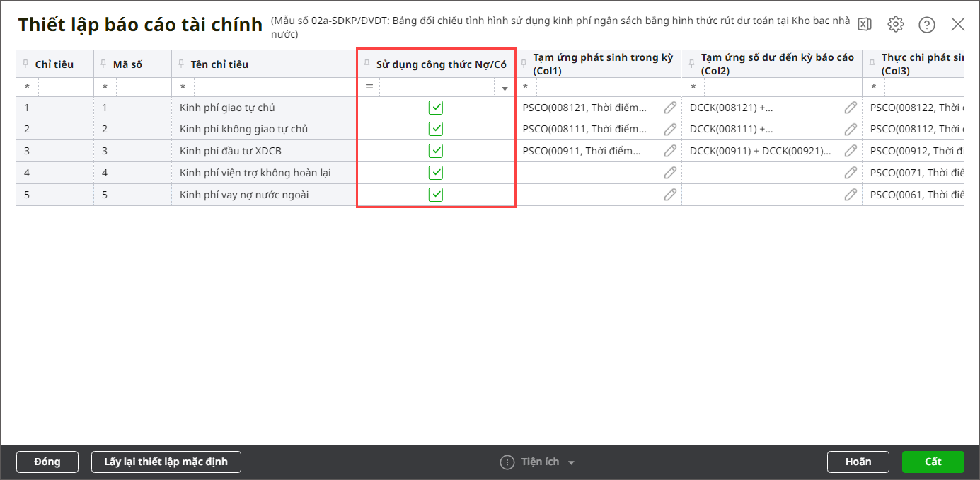Edit Col1 formula for Kinh phí đầu tư XDCB
This screenshot has height=480, width=980.
click(670, 151)
